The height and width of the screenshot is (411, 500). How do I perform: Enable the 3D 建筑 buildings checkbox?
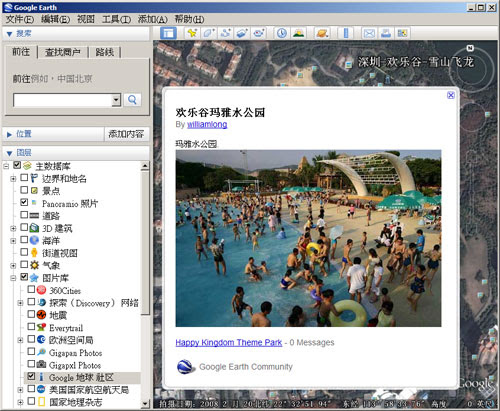[x=24, y=227]
